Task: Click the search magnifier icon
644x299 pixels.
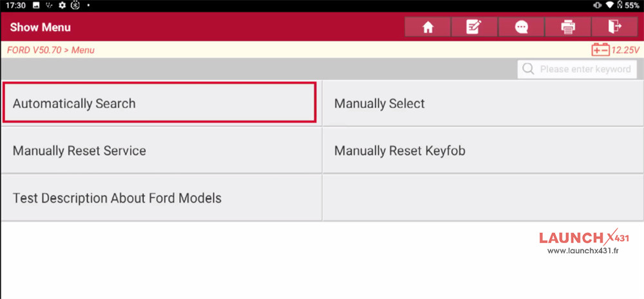Action: tap(528, 69)
